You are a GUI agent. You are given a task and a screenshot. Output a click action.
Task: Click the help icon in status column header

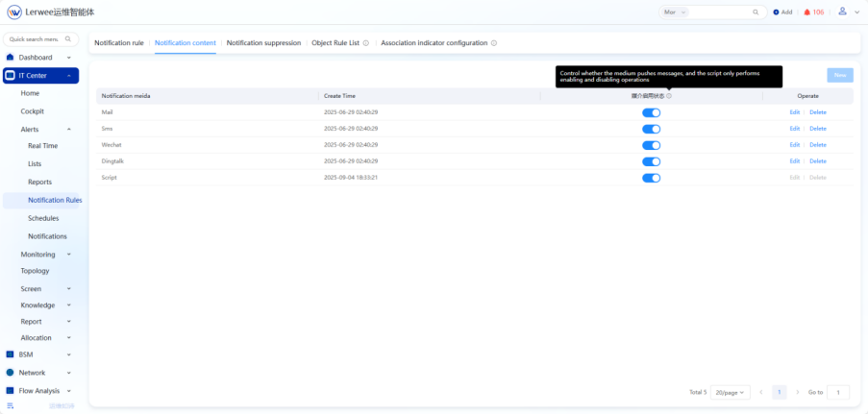pos(669,96)
